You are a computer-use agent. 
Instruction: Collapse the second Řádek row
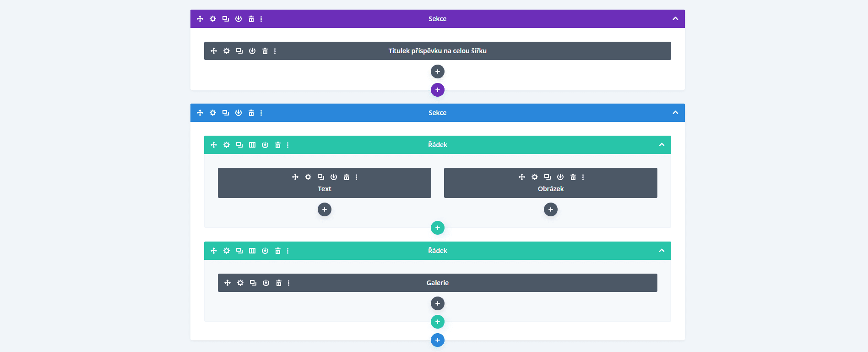[x=662, y=251]
